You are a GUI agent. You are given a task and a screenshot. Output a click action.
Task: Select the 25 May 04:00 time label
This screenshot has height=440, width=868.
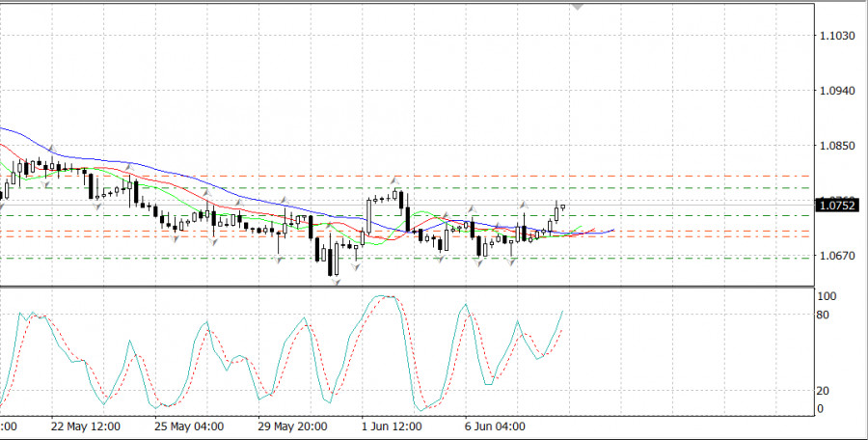(191, 426)
